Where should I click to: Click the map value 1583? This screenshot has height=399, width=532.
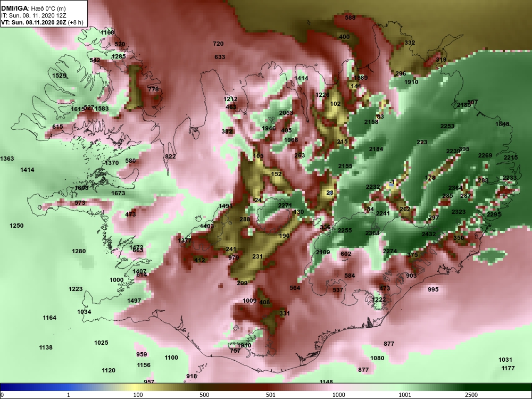(102, 109)
